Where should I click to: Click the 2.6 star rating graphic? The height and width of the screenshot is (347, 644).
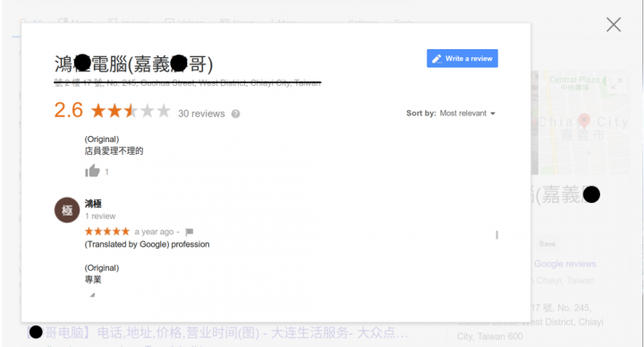coord(131,111)
